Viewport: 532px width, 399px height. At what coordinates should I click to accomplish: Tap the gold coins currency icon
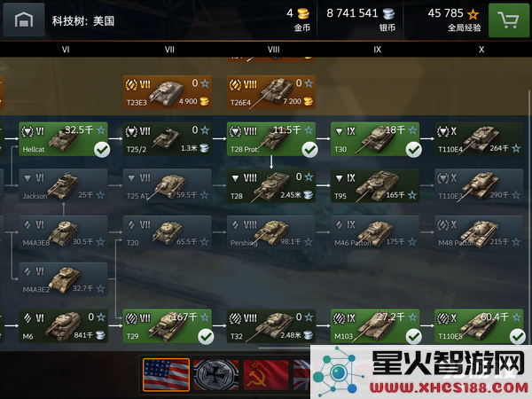pyautogui.click(x=303, y=14)
